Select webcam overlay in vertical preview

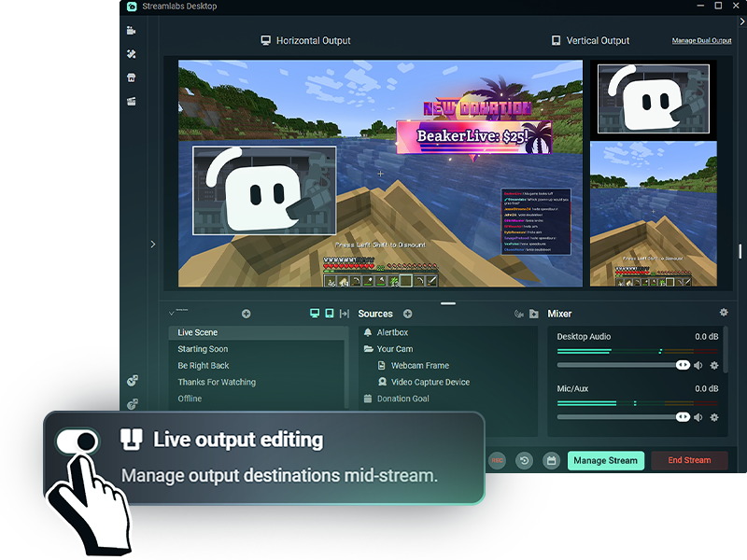[654, 99]
